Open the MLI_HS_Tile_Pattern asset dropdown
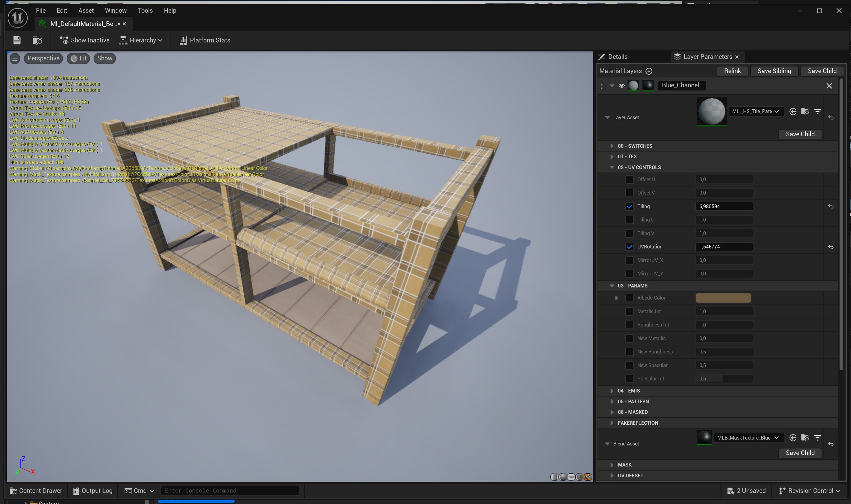This screenshot has width=851, height=504. pyautogui.click(x=756, y=112)
